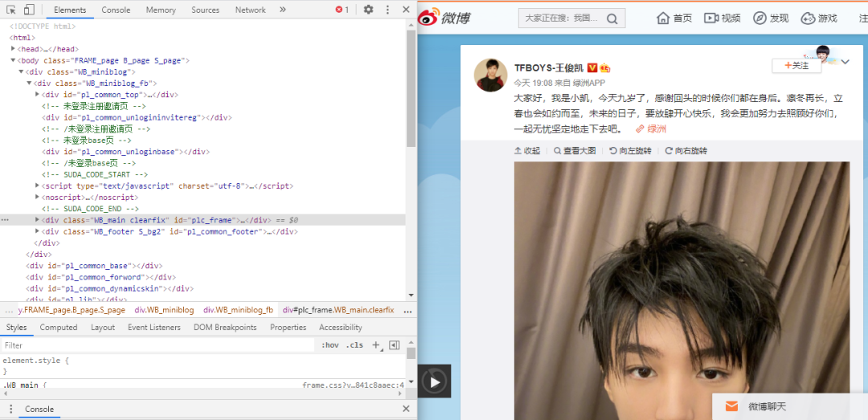Open the Event Listeners tab
The height and width of the screenshot is (420, 868).
point(154,327)
